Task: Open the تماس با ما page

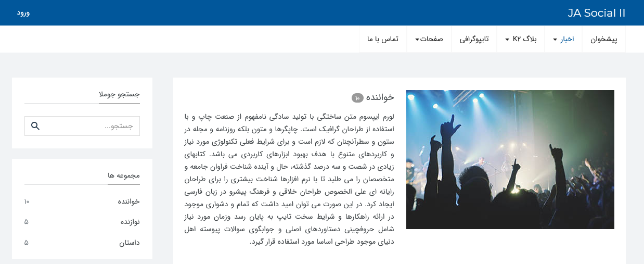Action: click(383, 39)
